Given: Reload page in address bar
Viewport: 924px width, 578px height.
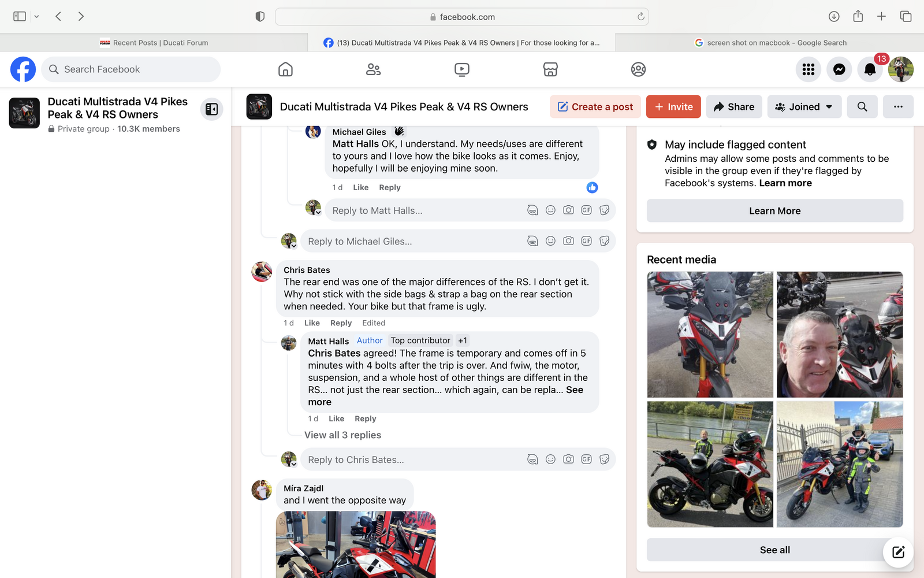Looking at the screenshot, I should pos(640,17).
